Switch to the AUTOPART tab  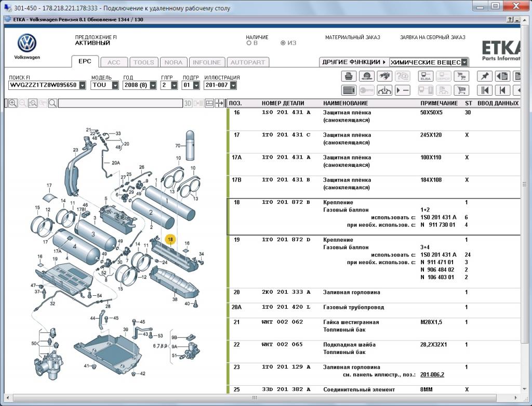click(x=248, y=62)
